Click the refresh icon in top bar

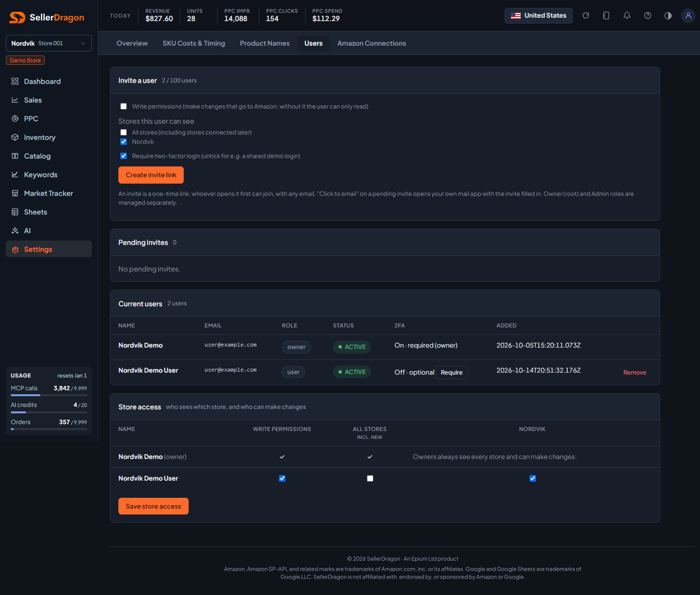(586, 16)
